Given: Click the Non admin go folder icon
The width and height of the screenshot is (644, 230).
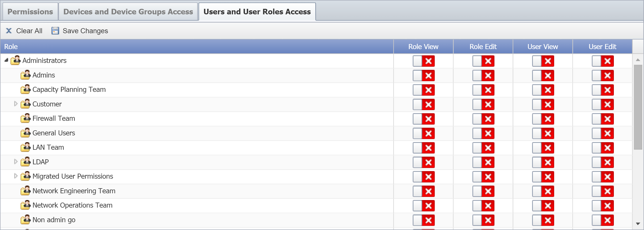Looking at the screenshot, I should [x=25, y=220].
